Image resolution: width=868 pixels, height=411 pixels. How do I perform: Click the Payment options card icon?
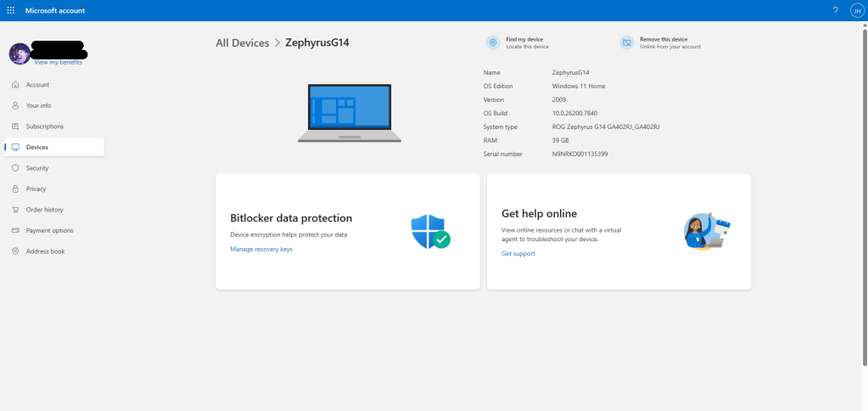[15, 230]
